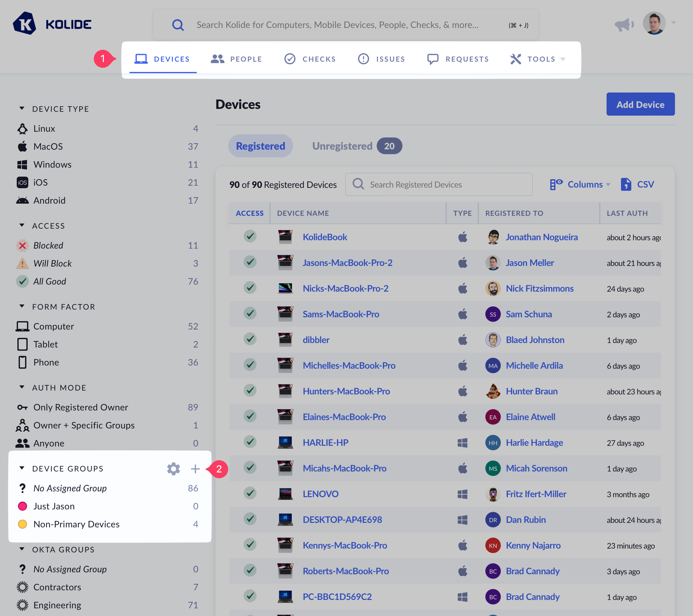Switch to the Issues tab
The width and height of the screenshot is (693, 616).
[382, 59]
